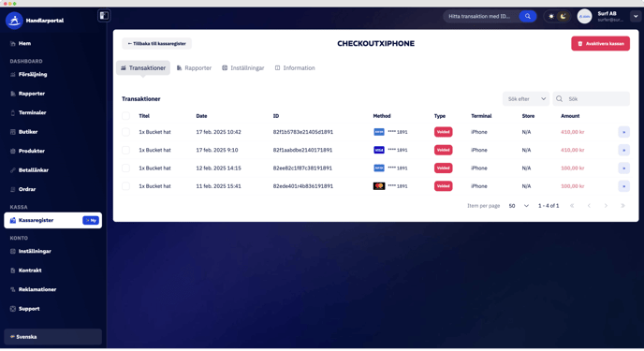This screenshot has height=351, width=644.
Task: Switch to light mode sun icon
Action: pos(551,17)
